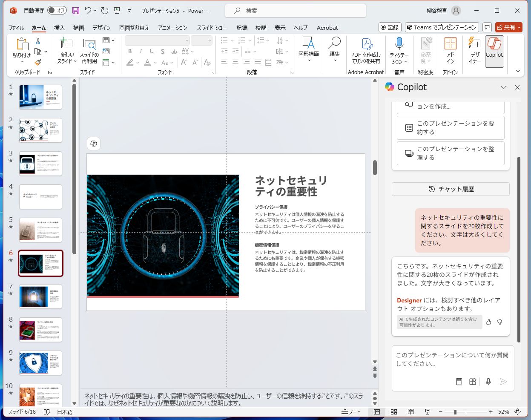Click organize this presentation suggestion
This screenshot has height=420, width=531.
pyautogui.click(x=451, y=153)
